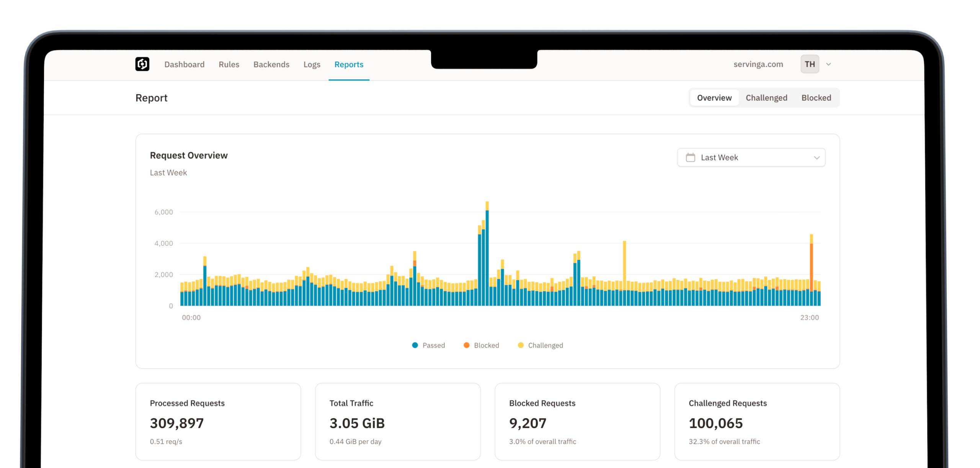
Task: Switch to the Blocked report view
Action: pyautogui.click(x=816, y=98)
